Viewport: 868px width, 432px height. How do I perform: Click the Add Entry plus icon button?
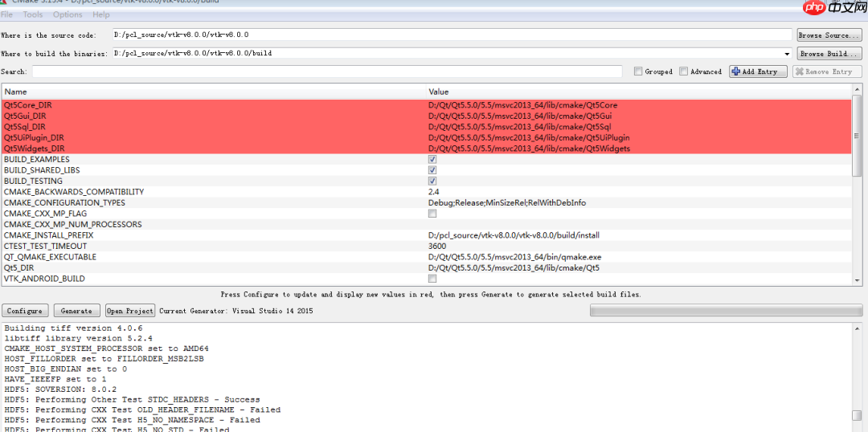758,71
